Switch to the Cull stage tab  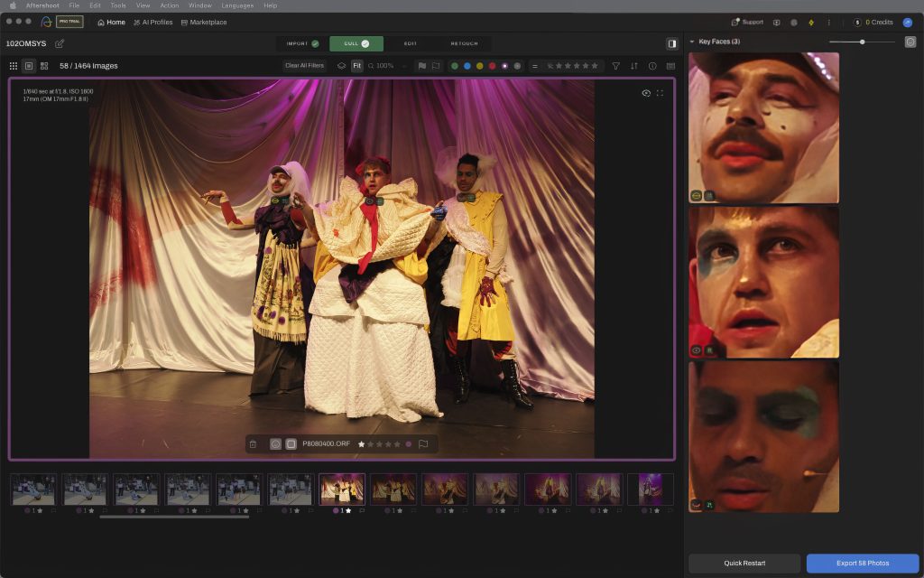click(356, 43)
